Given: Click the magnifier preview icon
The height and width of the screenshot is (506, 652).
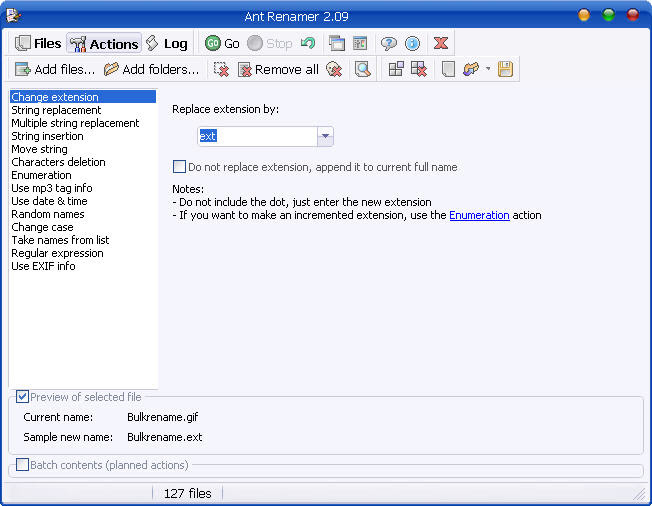Looking at the screenshot, I should [363, 69].
